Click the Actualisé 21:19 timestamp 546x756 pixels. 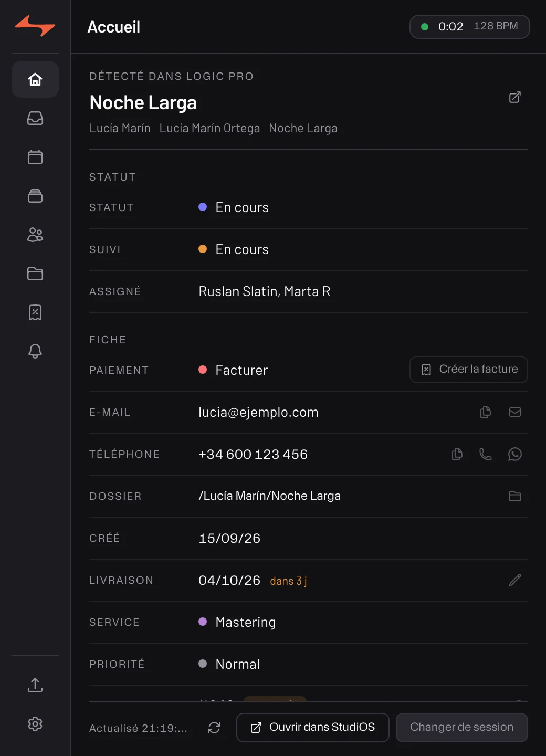(138, 728)
